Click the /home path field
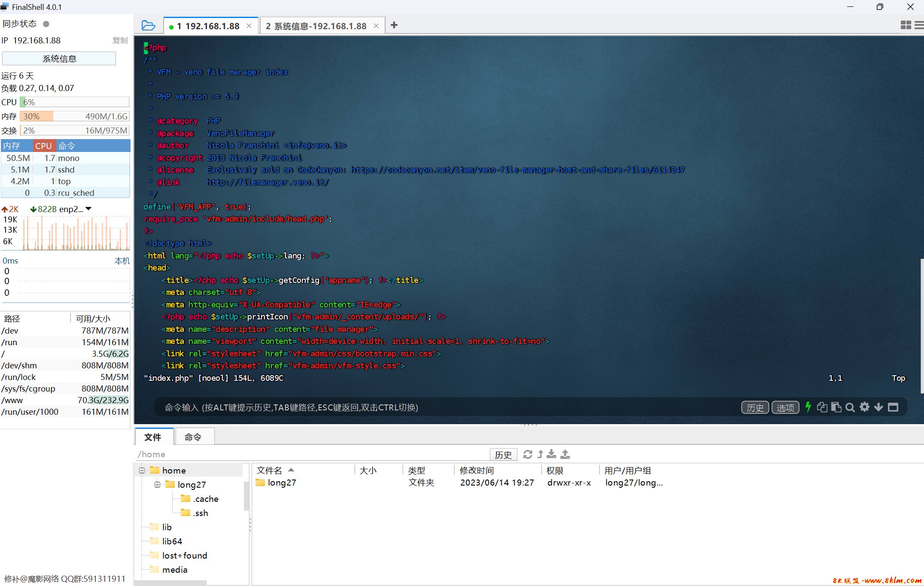 point(313,454)
